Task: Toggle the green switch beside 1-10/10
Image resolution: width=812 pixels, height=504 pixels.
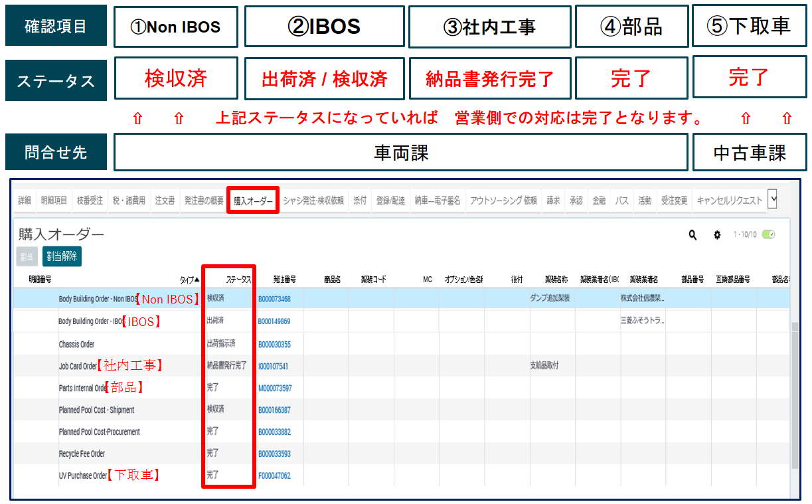Action: coord(770,234)
